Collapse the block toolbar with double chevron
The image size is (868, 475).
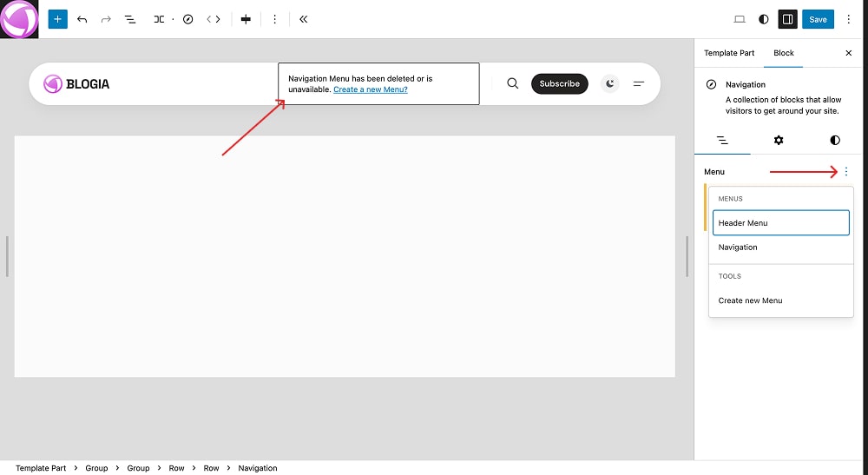tap(303, 19)
